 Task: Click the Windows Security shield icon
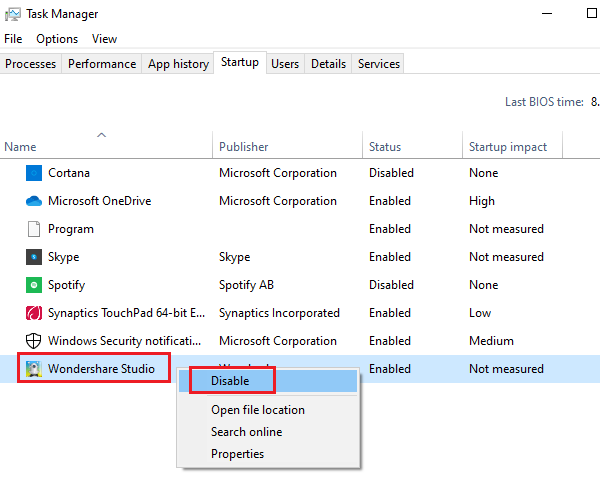pyautogui.click(x=33, y=341)
